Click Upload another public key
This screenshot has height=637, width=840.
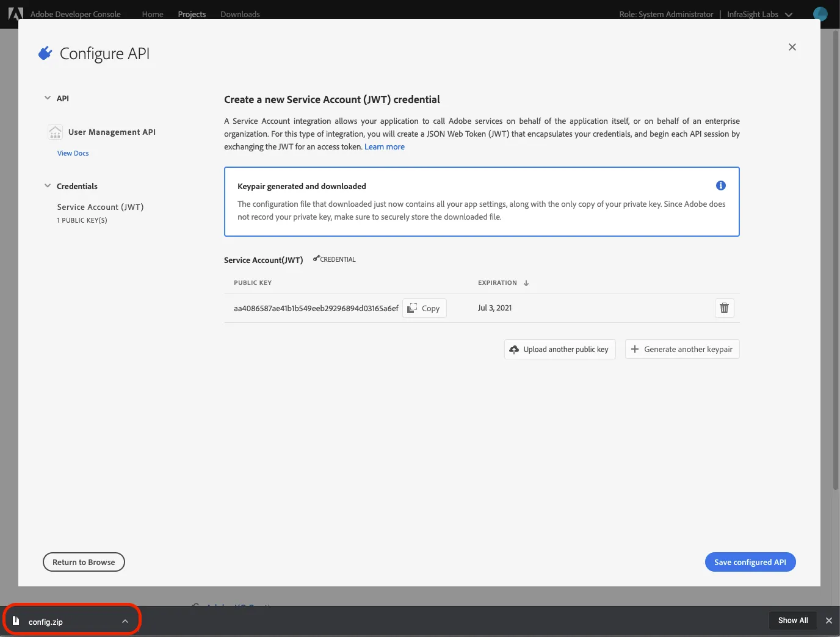coord(560,350)
